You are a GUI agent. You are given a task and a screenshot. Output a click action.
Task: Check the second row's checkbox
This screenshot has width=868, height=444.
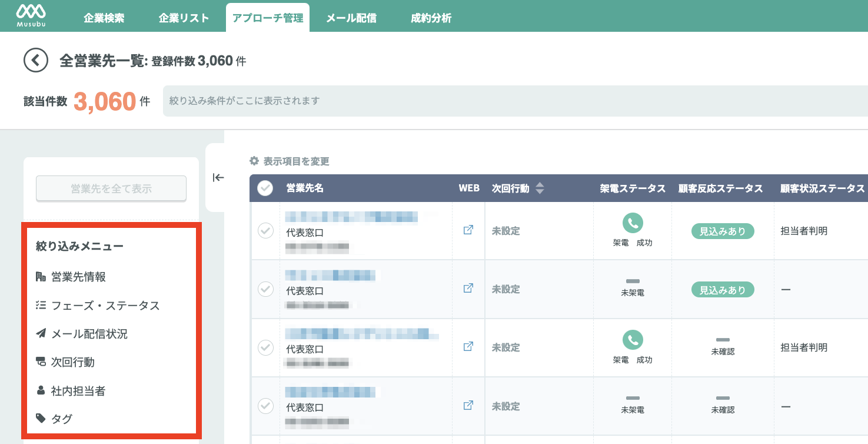265,289
